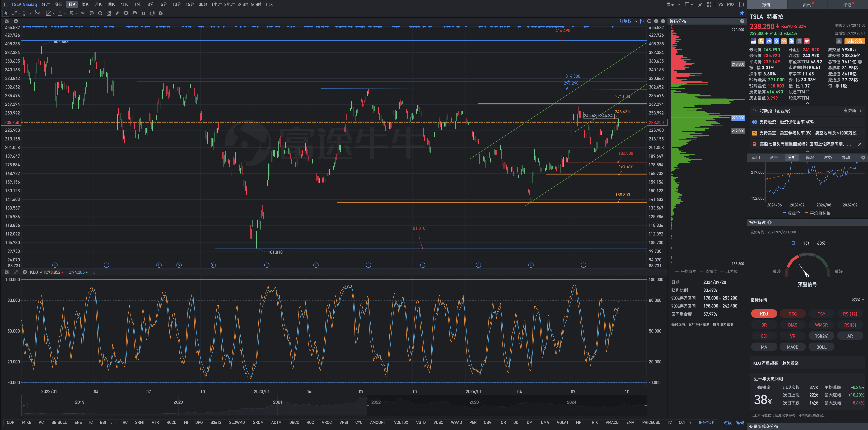This screenshot has width=868, height=430.
Task: Open the VS comparison button
Action: pos(721,4)
